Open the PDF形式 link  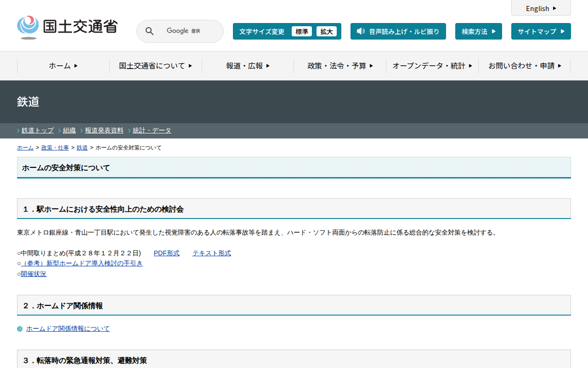166,253
